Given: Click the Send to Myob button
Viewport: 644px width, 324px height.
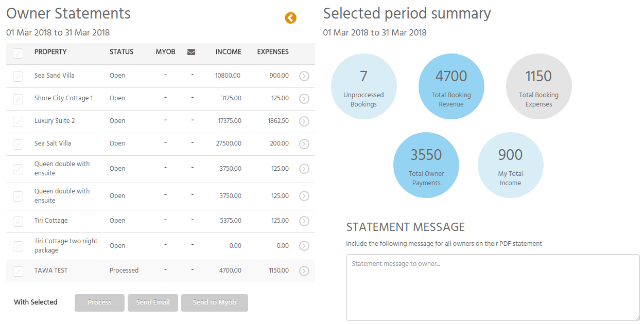Looking at the screenshot, I should click(x=215, y=303).
